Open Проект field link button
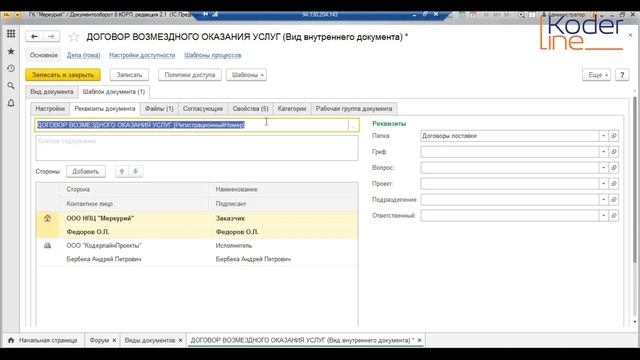 tap(613, 184)
